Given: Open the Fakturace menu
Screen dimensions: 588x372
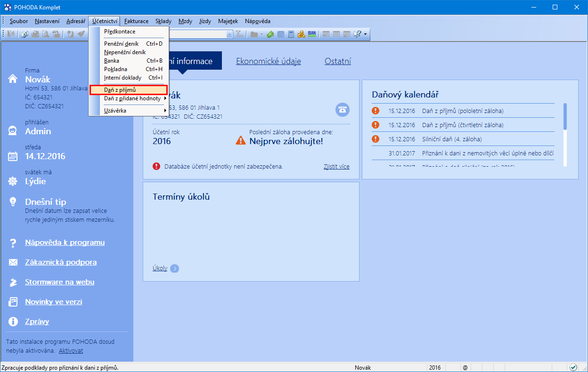Looking at the screenshot, I should [137, 21].
